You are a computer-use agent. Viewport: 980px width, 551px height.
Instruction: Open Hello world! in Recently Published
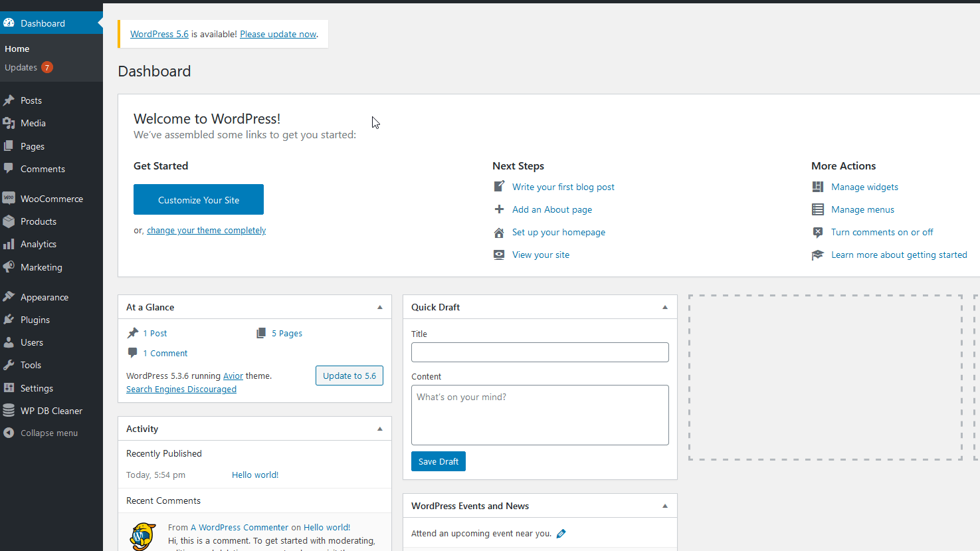255,475
